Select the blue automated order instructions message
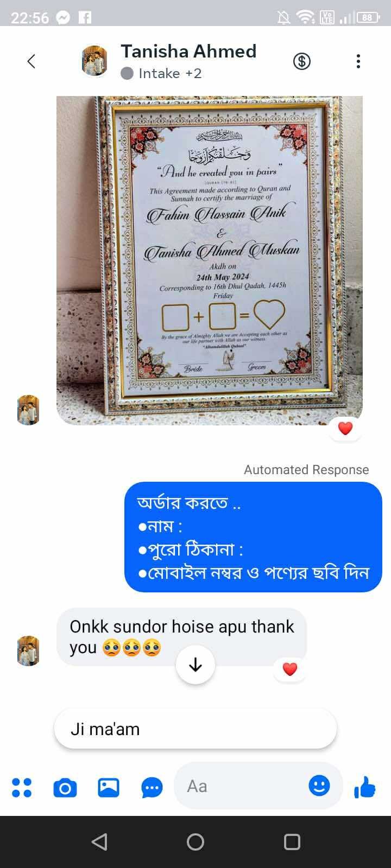This screenshot has width=391, height=868. pyautogui.click(x=253, y=537)
